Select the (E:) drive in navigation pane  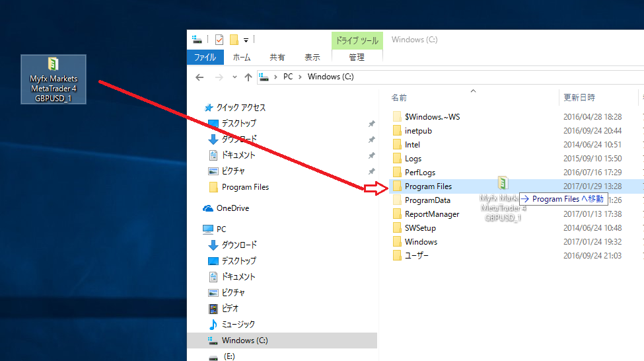click(229, 356)
